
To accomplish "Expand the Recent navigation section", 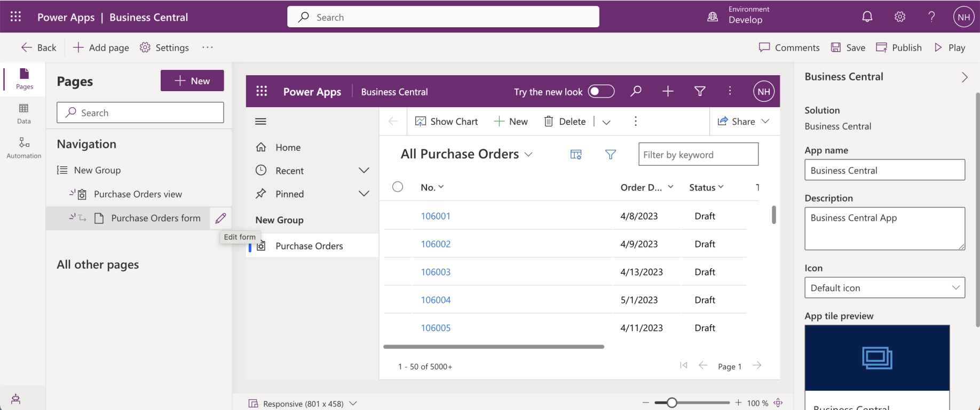I will click(x=363, y=171).
